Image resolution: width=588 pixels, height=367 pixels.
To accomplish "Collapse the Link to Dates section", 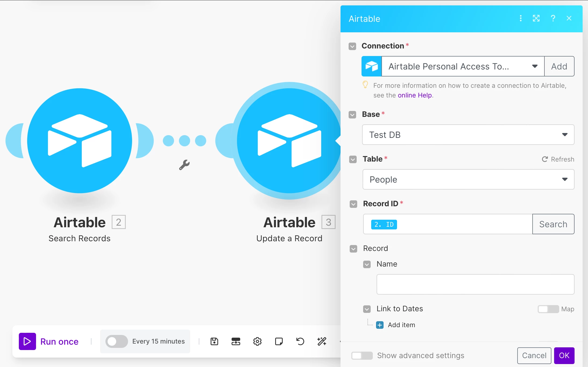I will tap(367, 309).
